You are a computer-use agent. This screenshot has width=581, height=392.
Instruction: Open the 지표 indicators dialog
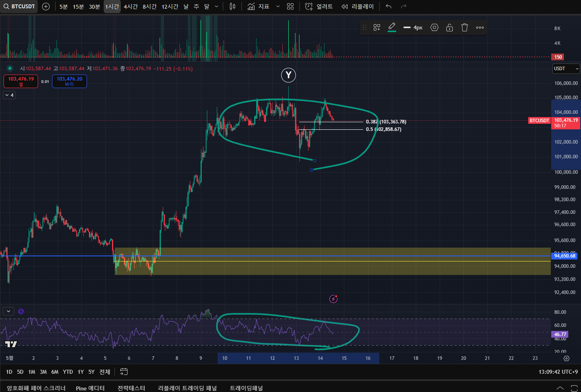click(x=259, y=6)
